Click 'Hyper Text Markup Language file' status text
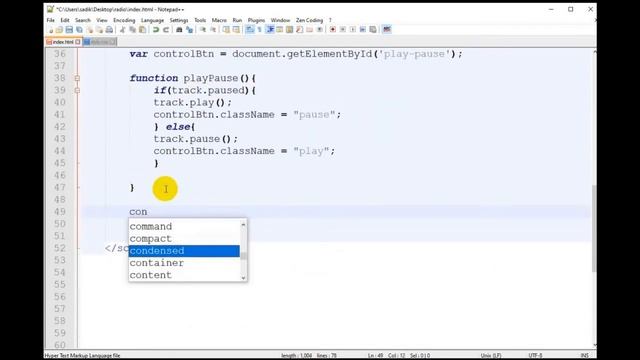 coord(82,356)
